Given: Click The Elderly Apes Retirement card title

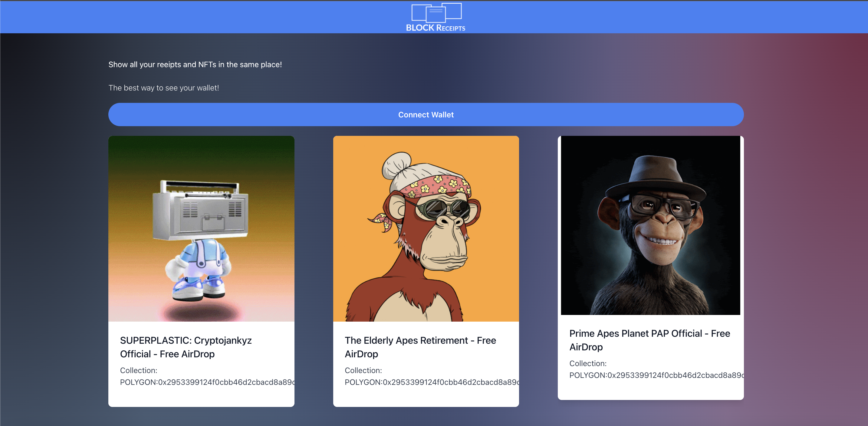Looking at the screenshot, I should [420, 347].
